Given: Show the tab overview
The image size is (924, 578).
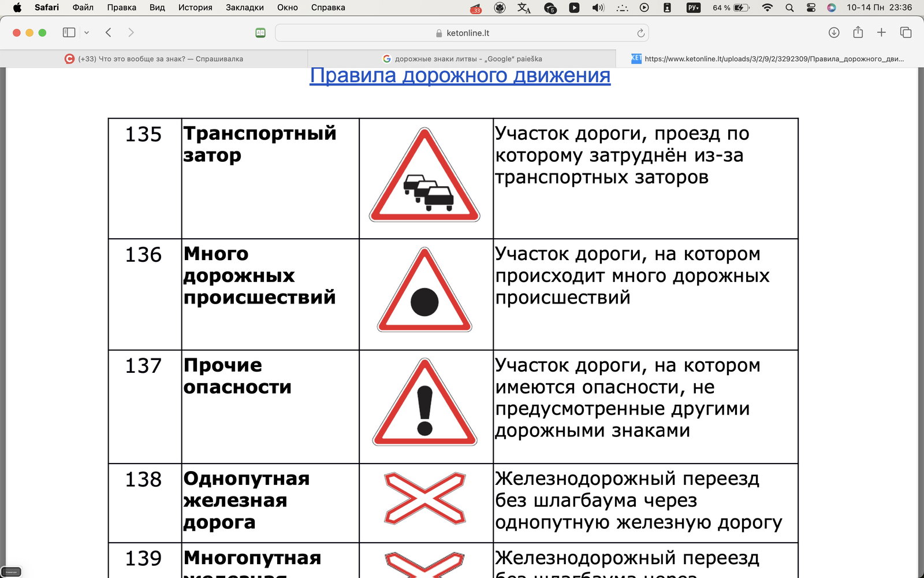Looking at the screenshot, I should click(906, 32).
